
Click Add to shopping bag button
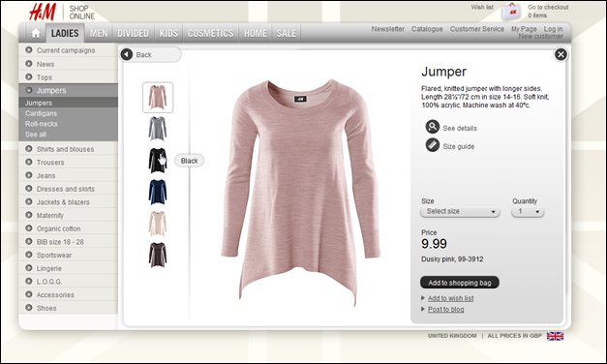460,283
